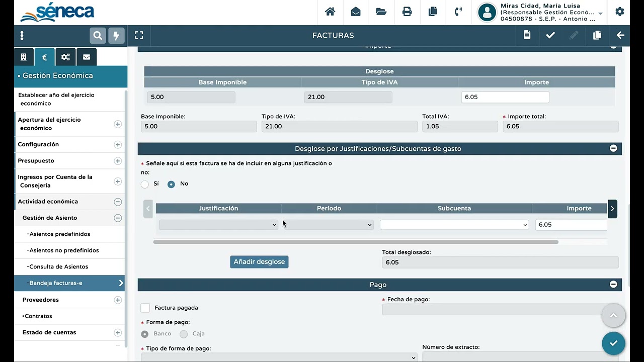
Task: Open Establecer año del ejercicio económico
Action: coord(56,99)
